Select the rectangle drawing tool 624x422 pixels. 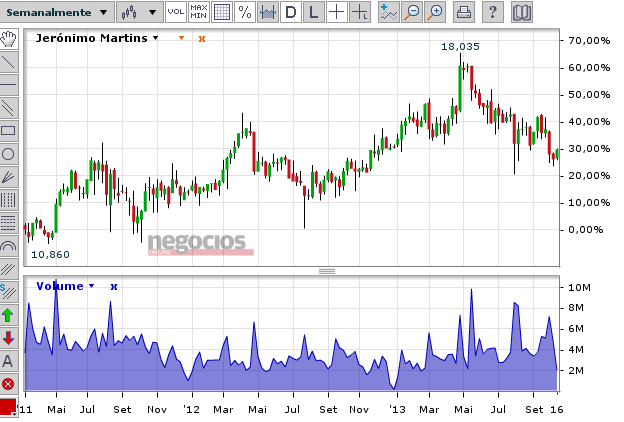coord(8,131)
